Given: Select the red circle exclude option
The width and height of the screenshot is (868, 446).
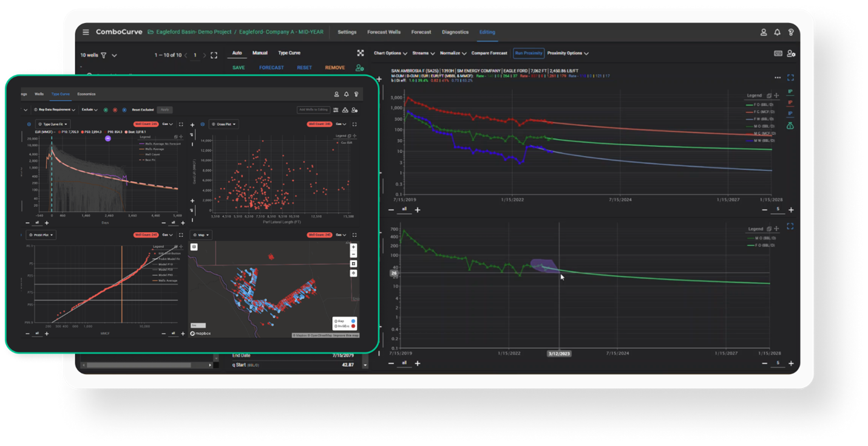Looking at the screenshot, I should coord(115,110).
